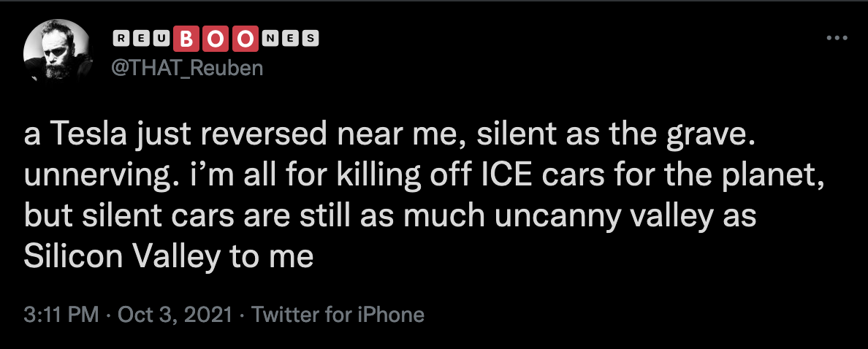Click the grey S letter tile
Screen dimensions: 868x349
311,38
